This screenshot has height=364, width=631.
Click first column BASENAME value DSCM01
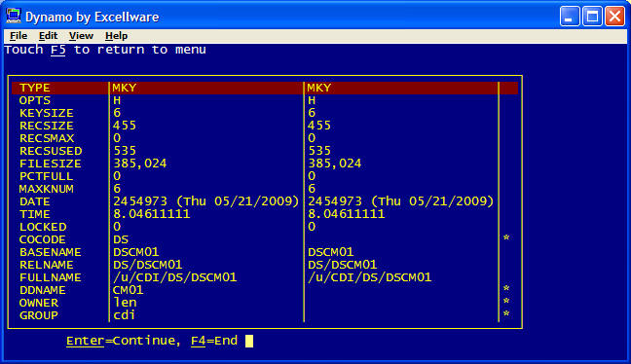tap(136, 252)
